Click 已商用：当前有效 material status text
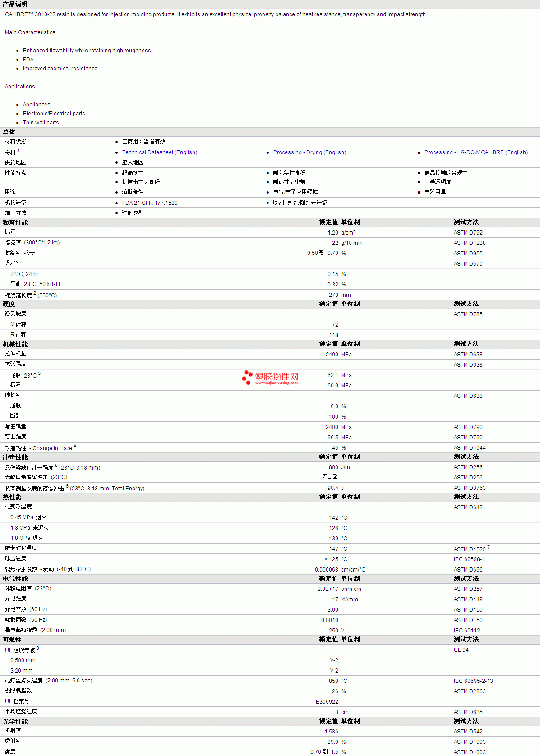540x756 pixels. click(143, 142)
